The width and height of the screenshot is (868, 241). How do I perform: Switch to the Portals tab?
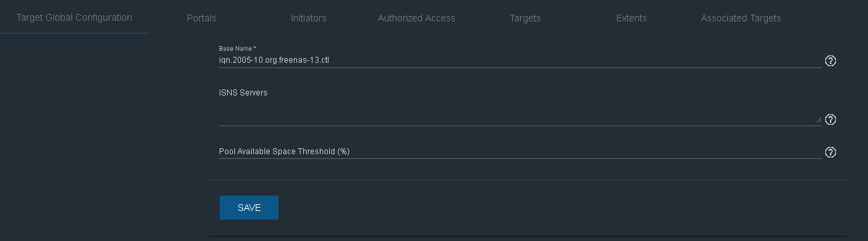pyautogui.click(x=202, y=18)
